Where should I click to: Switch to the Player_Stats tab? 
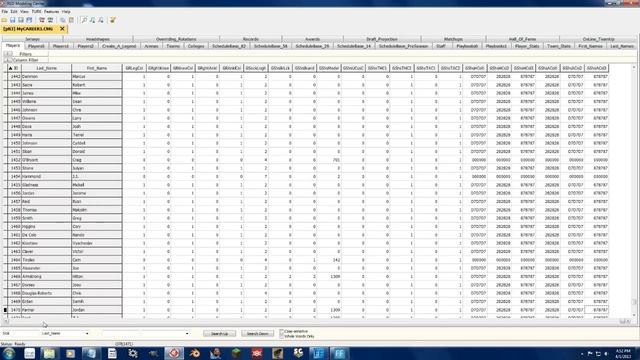(527, 46)
